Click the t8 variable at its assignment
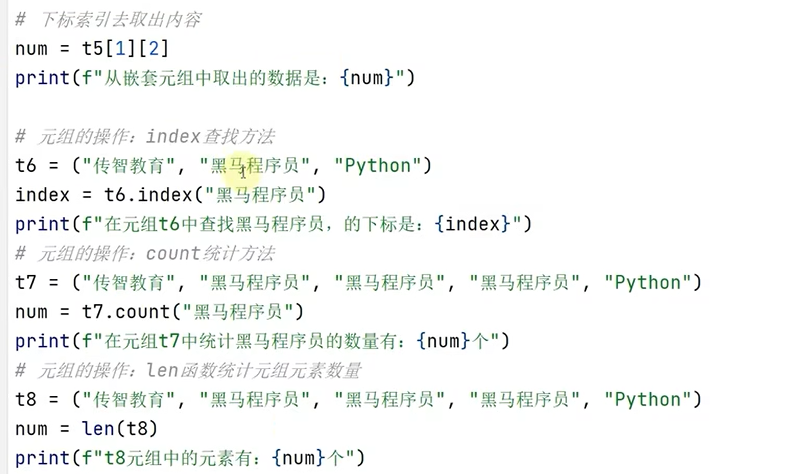 pyautogui.click(x=26, y=400)
